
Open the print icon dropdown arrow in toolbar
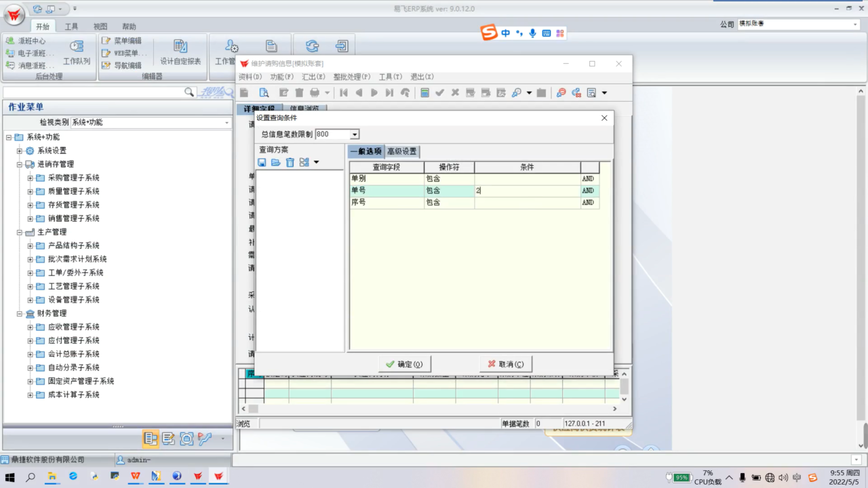point(327,93)
